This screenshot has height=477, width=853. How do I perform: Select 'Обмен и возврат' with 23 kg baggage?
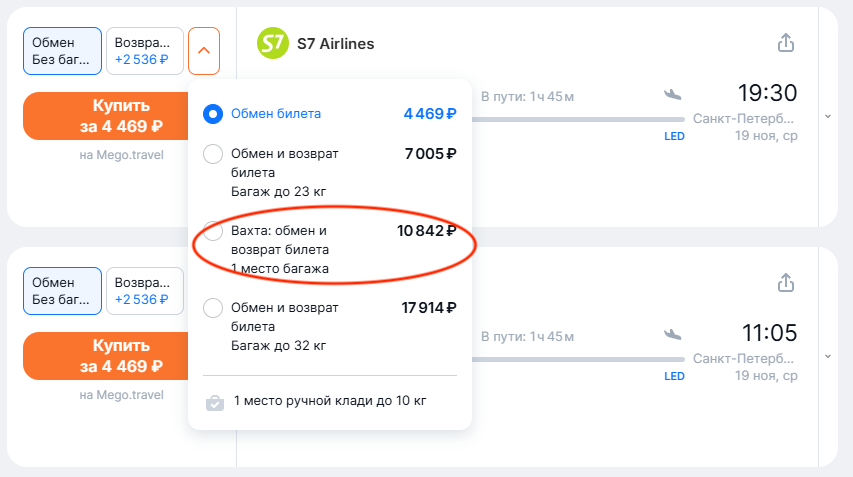(x=212, y=154)
